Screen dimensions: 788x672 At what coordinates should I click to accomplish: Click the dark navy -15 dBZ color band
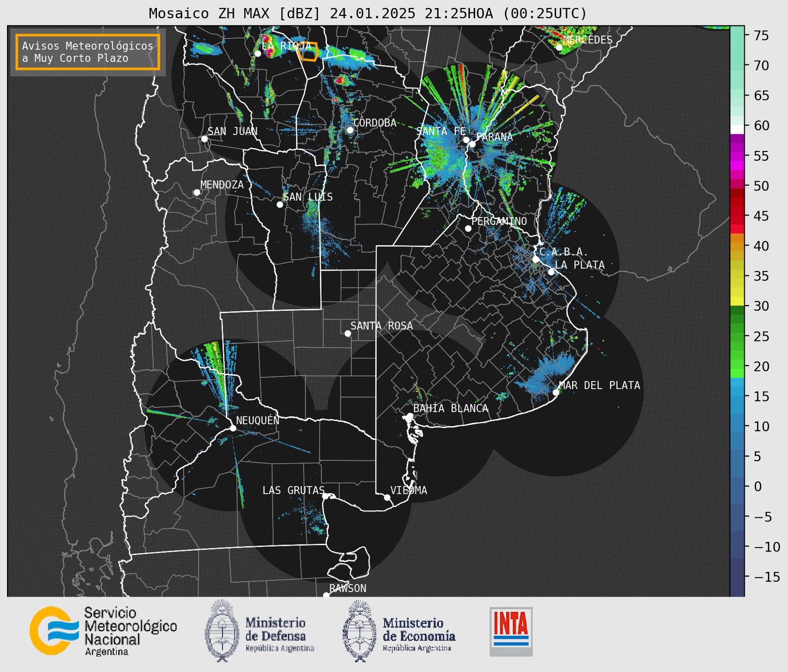[737, 577]
